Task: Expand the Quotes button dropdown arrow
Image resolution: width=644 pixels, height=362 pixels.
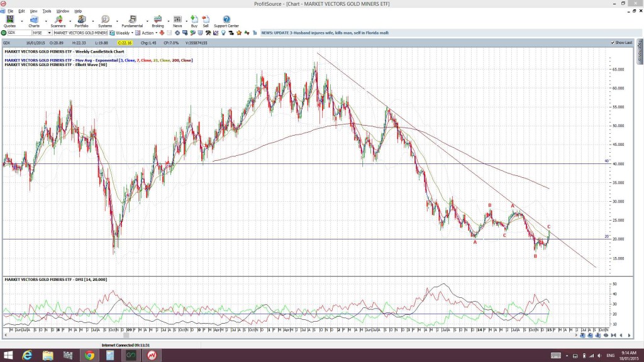Action: [22, 21]
